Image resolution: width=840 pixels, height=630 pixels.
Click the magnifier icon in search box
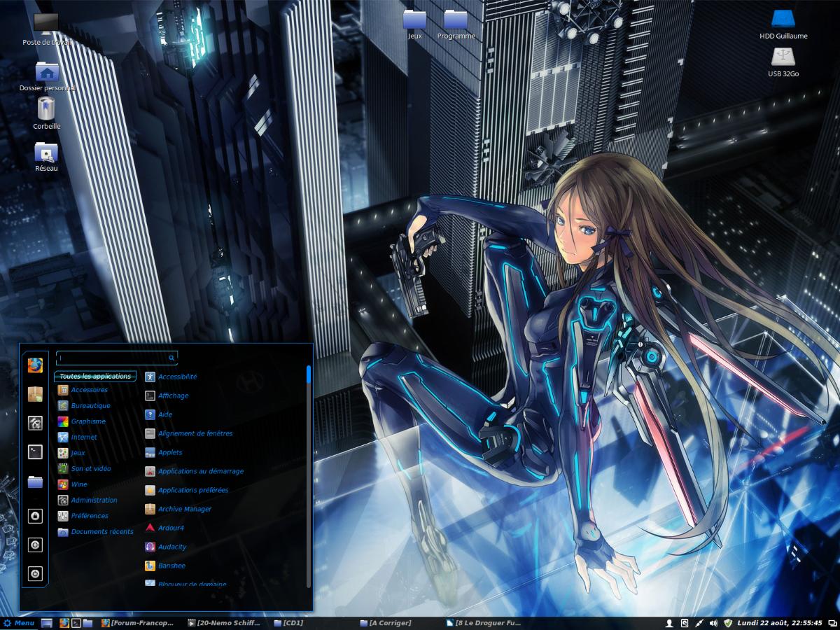pyautogui.click(x=171, y=358)
